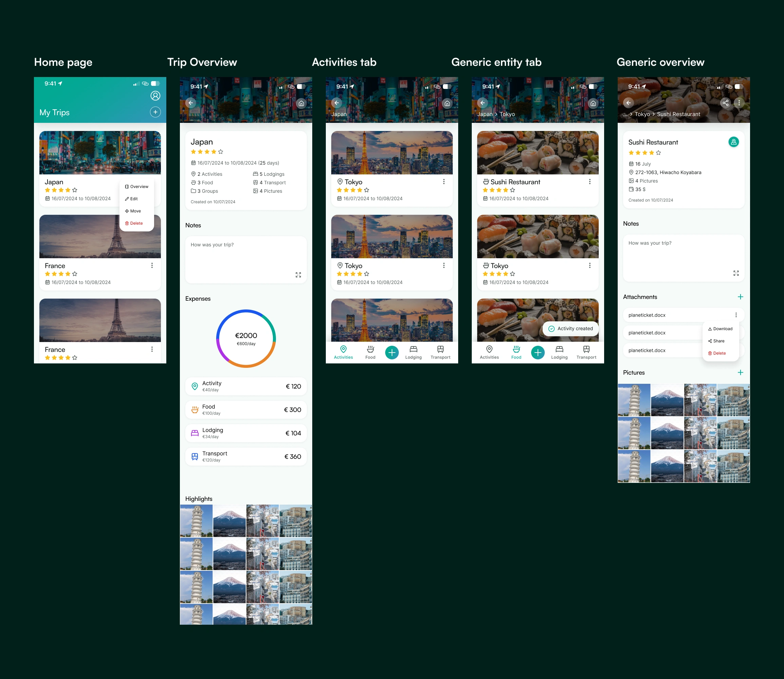Screen dimensions: 784x679
Task: Open the profile icon on Home page
Action: [x=155, y=95]
